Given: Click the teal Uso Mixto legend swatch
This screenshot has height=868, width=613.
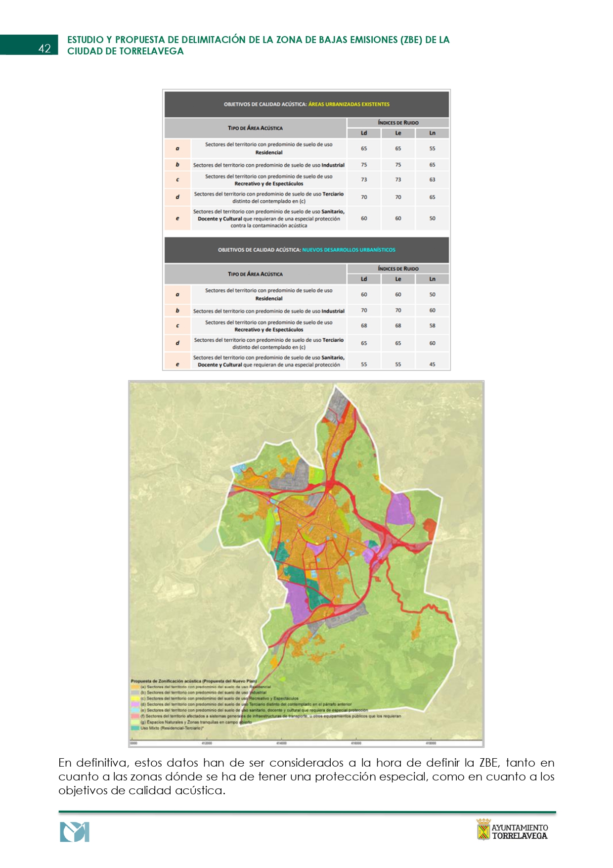Looking at the screenshot, I should pos(135,728).
